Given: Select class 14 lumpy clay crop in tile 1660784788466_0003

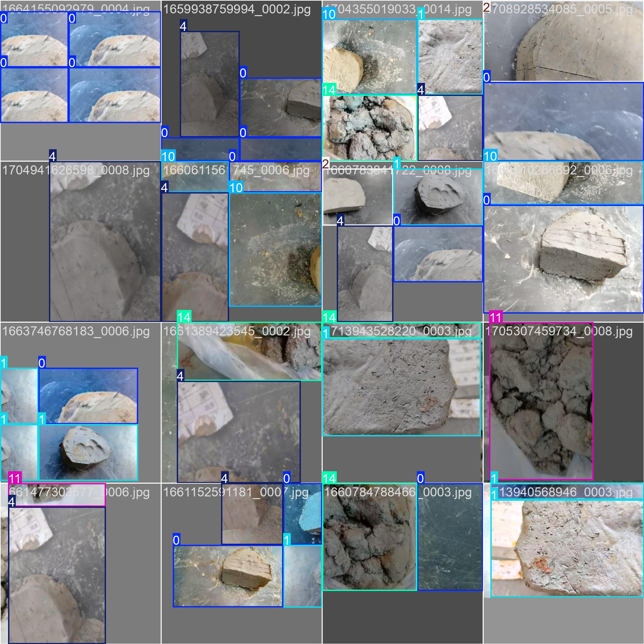Looking at the screenshot, I should click(x=369, y=537).
